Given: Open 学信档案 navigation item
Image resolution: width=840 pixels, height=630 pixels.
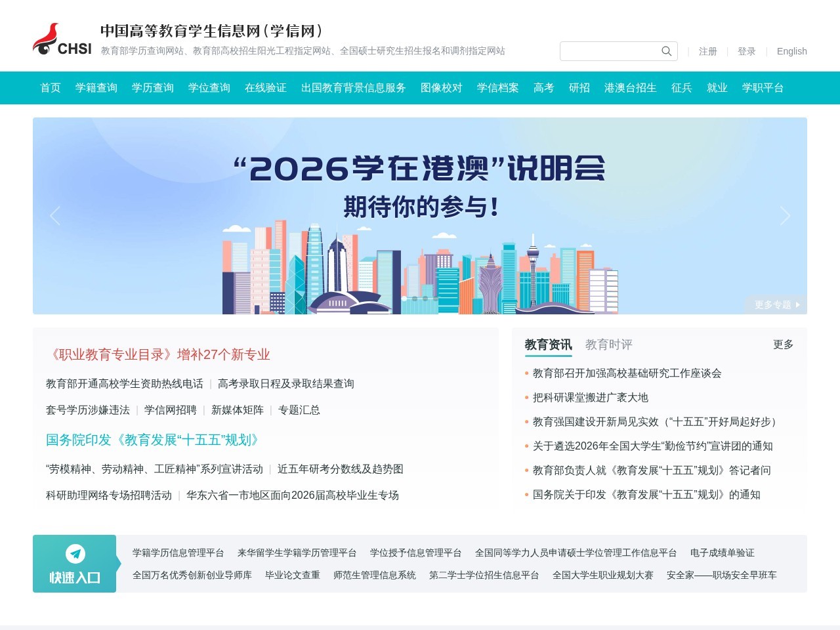Looking at the screenshot, I should (x=498, y=88).
